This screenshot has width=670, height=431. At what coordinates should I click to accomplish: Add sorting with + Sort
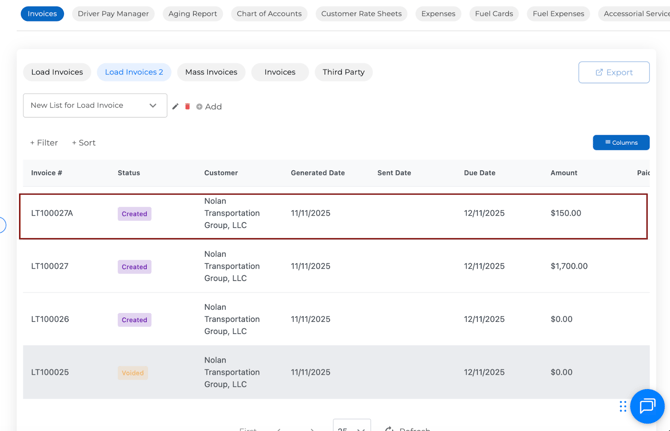coord(84,143)
